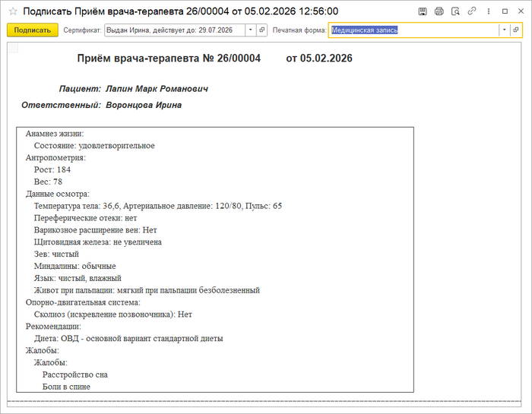The image size is (532, 414).
Task: Click the Язык: чистый, влажный line
Action: [78, 278]
